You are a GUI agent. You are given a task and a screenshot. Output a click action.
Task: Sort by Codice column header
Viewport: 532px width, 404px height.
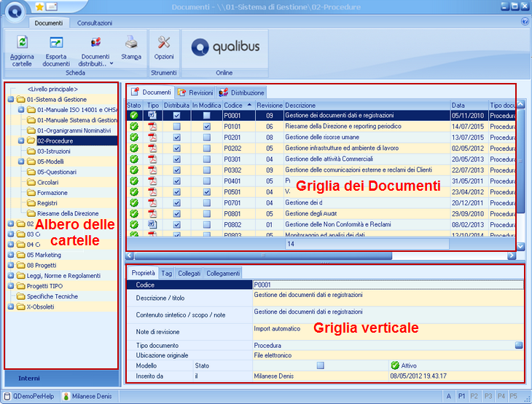tap(238, 106)
